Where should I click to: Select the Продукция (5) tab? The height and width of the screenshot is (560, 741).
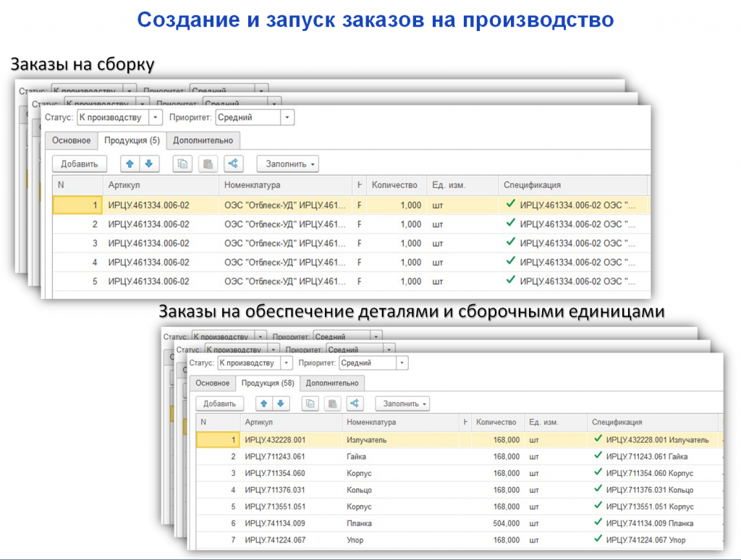click(132, 140)
